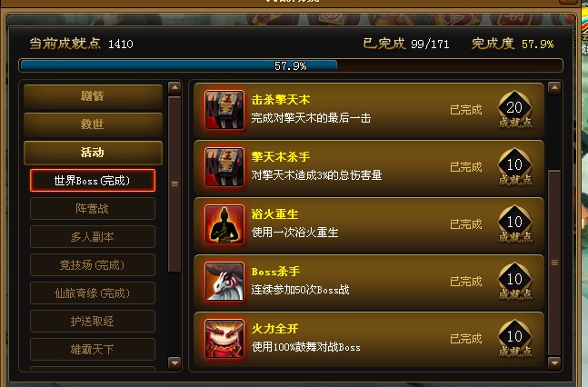Image resolution: width=588 pixels, height=387 pixels.
Task: Select the 浴火重生 meditating figure icon
Action: coord(224,224)
